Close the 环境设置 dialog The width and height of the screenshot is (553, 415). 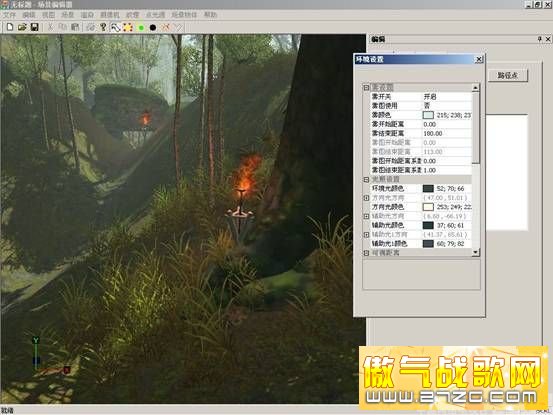click(479, 59)
